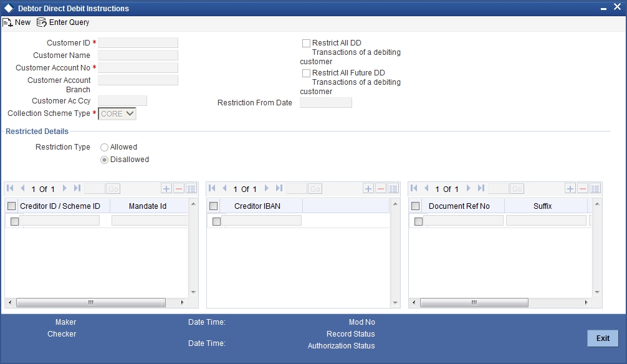Viewport: 627px width, 364px height.
Task: Toggle select-all checkbox in Creditor ID header
Action: 12,206
